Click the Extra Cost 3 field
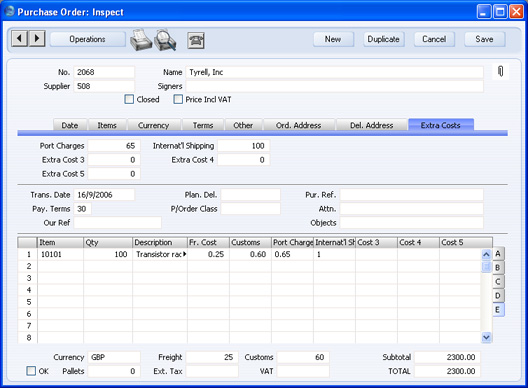 coord(114,160)
